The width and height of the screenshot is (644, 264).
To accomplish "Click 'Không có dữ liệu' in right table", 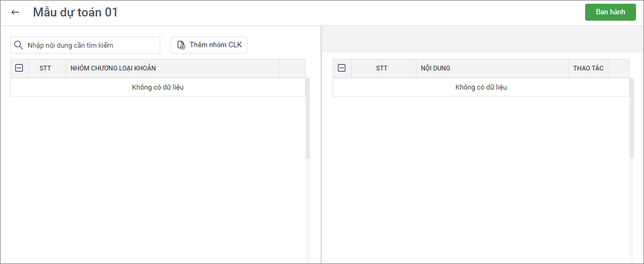I will tap(481, 87).
